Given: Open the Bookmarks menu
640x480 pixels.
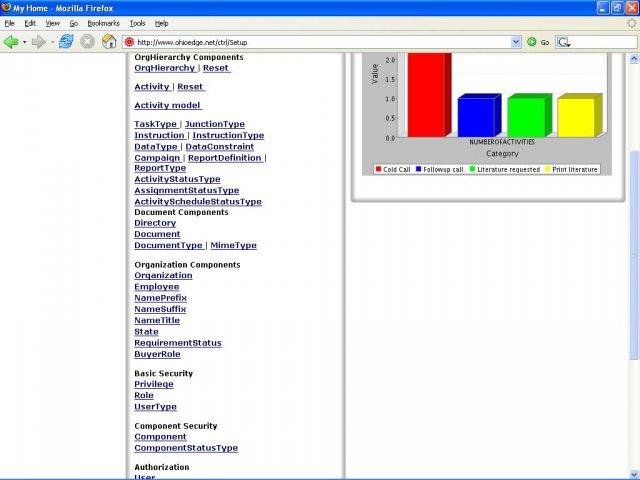Looking at the screenshot, I should click(103, 23).
